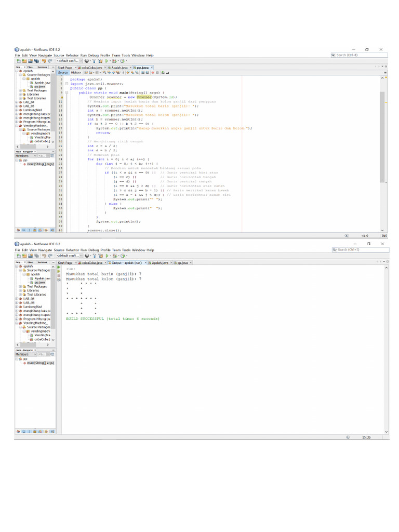
Task: Click the New Project icon in top toolbar
Action: pos(18,61)
